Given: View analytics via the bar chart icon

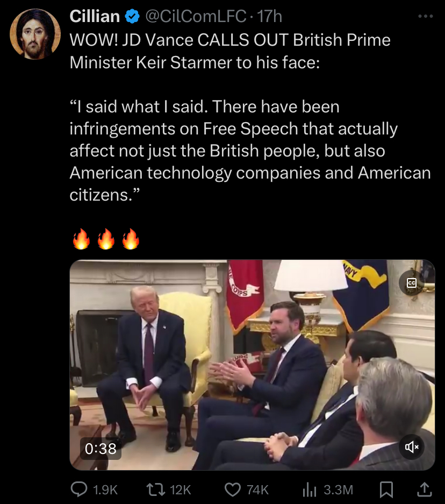Looking at the screenshot, I should [x=310, y=490].
